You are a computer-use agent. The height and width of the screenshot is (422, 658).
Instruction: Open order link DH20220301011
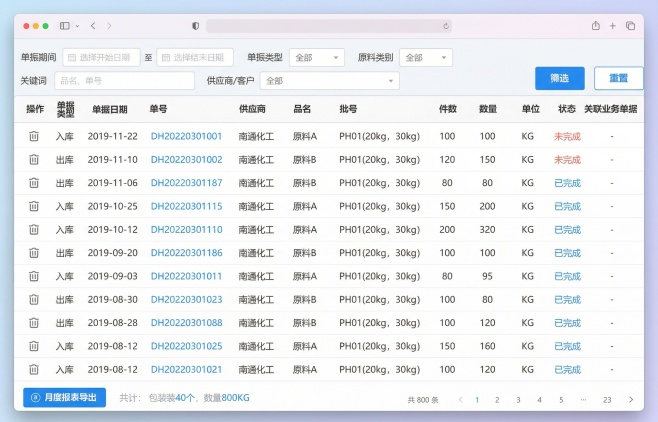pyautogui.click(x=186, y=276)
